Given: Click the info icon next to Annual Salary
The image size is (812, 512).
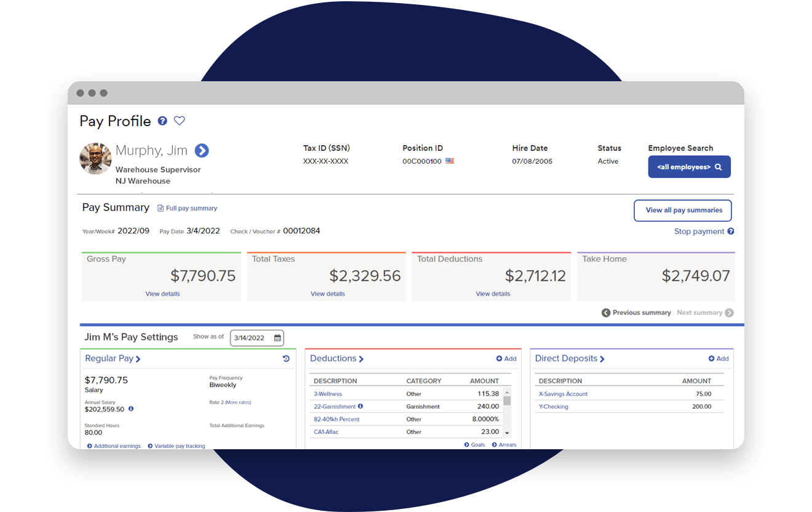Looking at the screenshot, I should click(x=131, y=409).
